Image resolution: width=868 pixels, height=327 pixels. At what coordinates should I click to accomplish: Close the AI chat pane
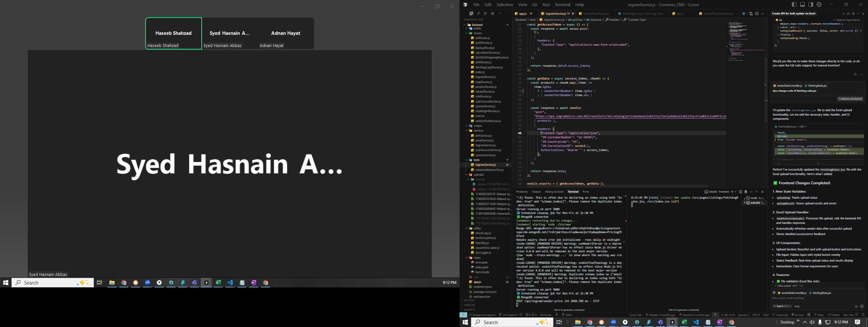(x=863, y=13)
